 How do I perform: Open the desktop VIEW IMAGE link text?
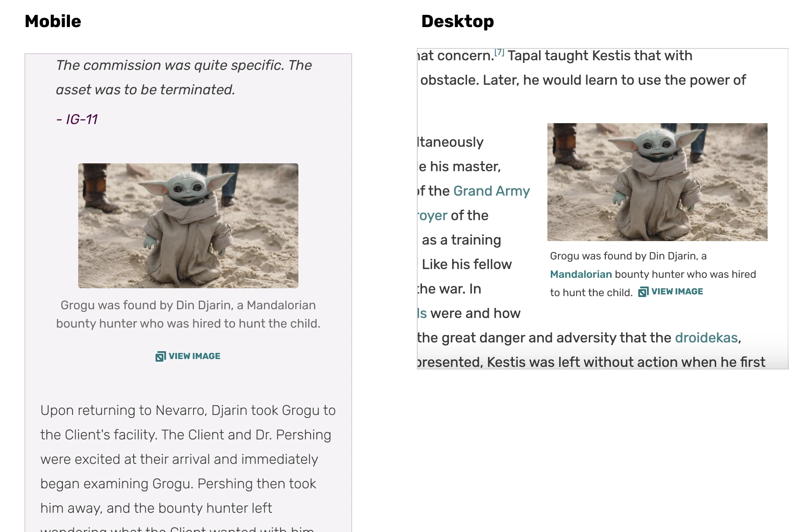point(677,291)
